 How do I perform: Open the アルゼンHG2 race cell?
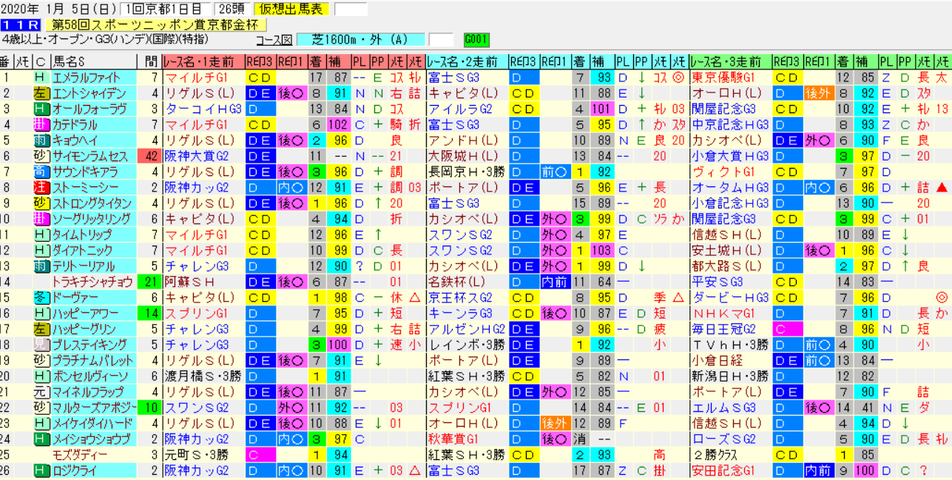coord(466,329)
